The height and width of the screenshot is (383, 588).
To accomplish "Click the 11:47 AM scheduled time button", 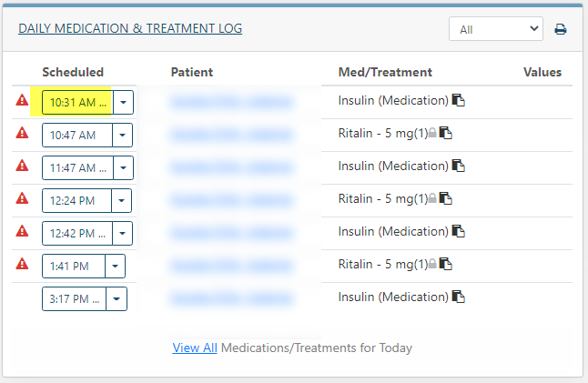I will click(x=77, y=167).
